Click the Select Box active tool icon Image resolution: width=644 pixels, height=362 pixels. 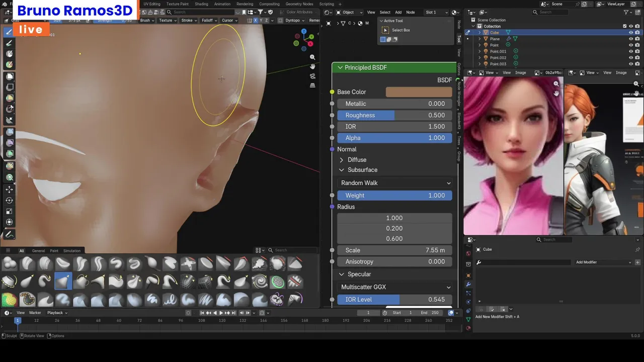click(386, 30)
